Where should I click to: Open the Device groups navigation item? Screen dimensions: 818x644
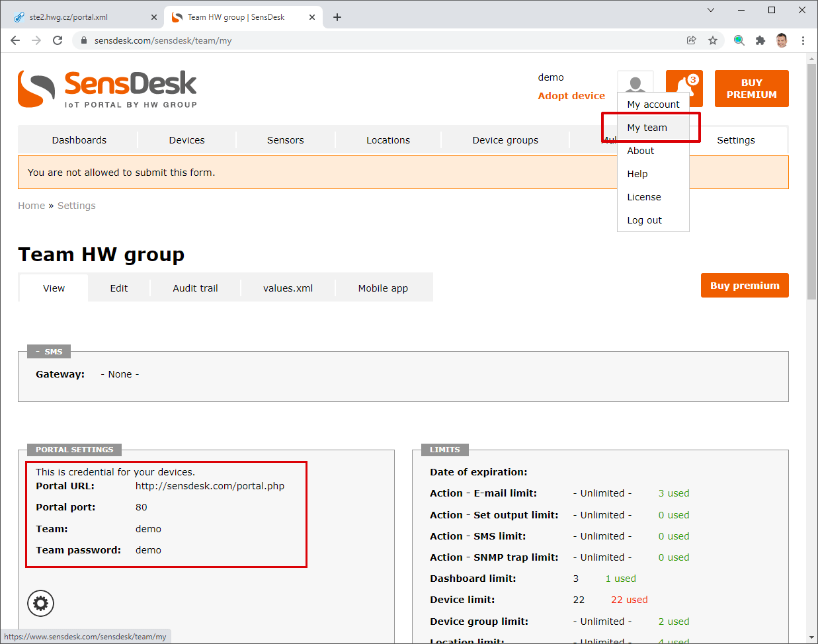pyautogui.click(x=505, y=140)
